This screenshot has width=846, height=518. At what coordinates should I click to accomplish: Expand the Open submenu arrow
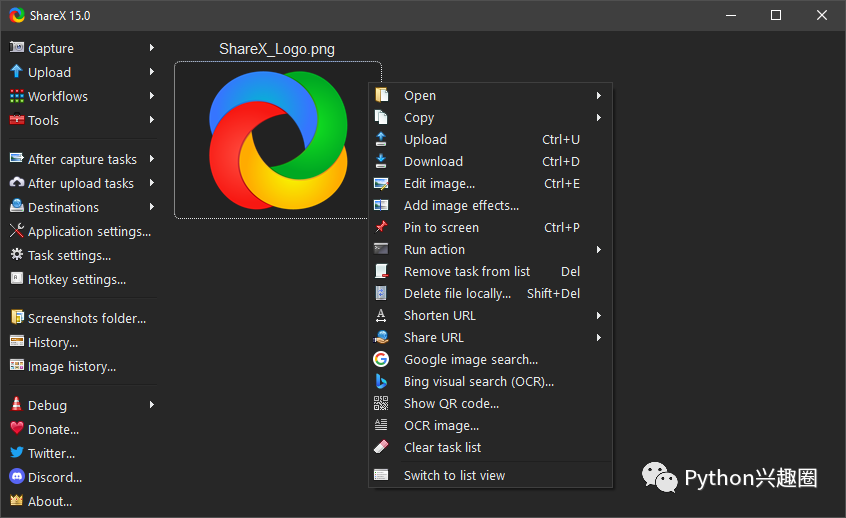(599, 96)
